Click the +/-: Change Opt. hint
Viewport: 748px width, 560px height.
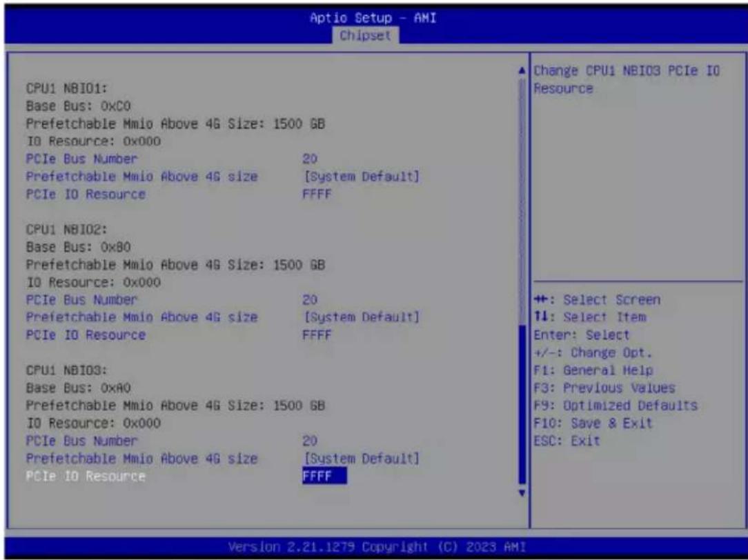point(593,352)
